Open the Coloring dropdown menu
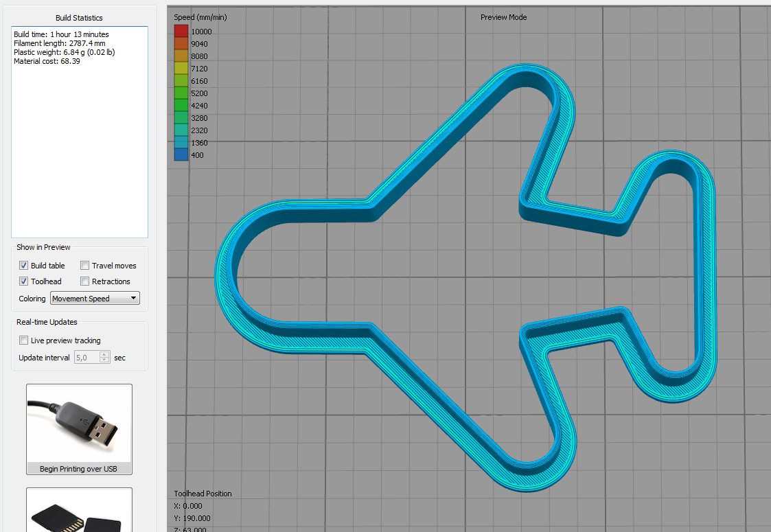771x532 pixels. click(x=95, y=299)
